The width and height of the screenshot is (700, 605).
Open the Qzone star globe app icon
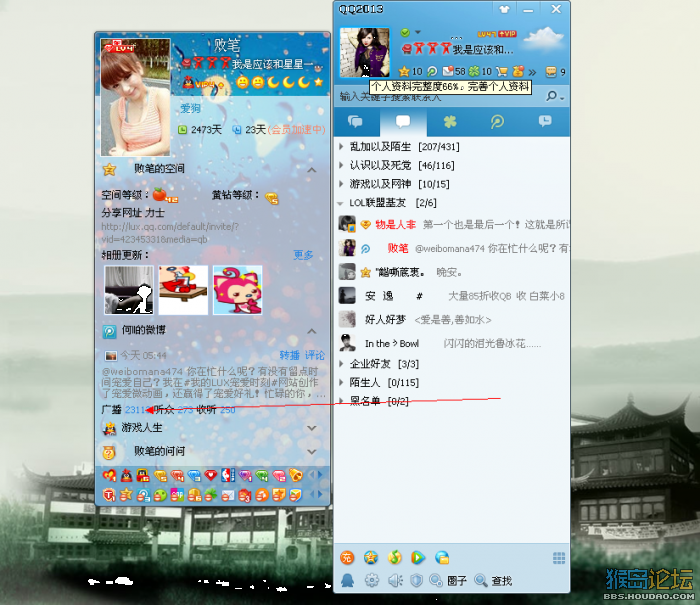pyautogui.click(x=371, y=557)
